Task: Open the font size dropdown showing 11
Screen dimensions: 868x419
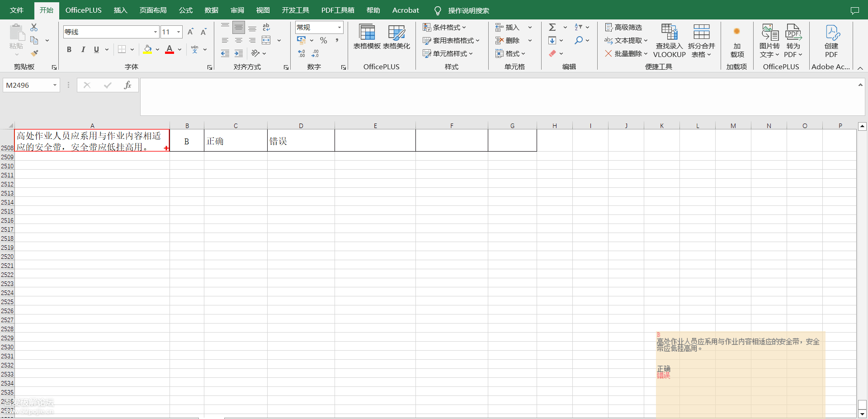Action: [x=179, y=32]
